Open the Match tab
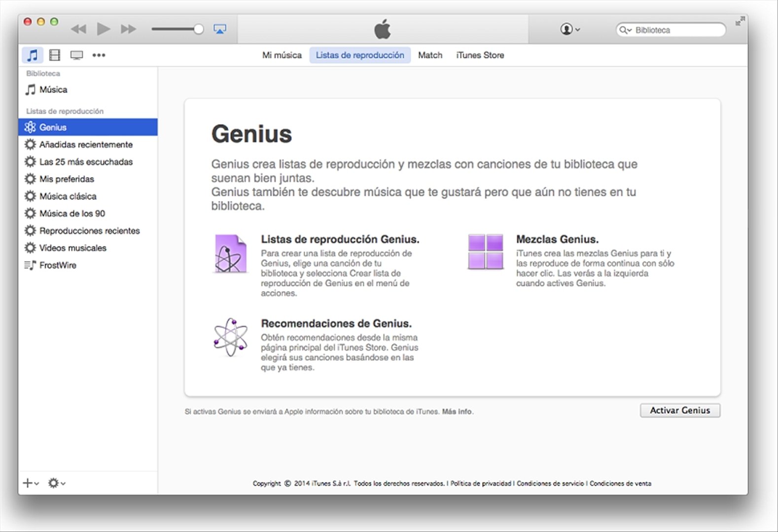Image resolution: width=778 pixels, height=532 pixels. tap(430, 55)
